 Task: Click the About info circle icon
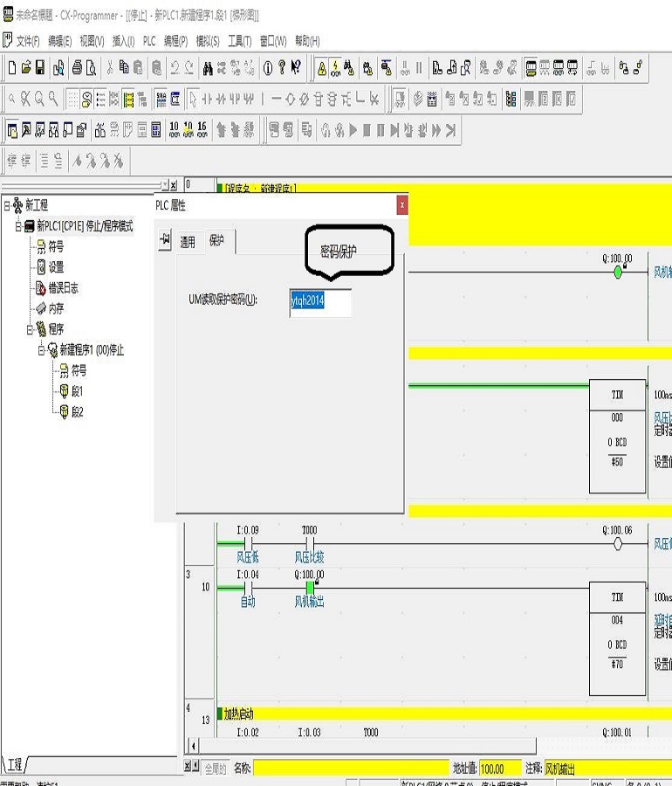click(268, 67)
